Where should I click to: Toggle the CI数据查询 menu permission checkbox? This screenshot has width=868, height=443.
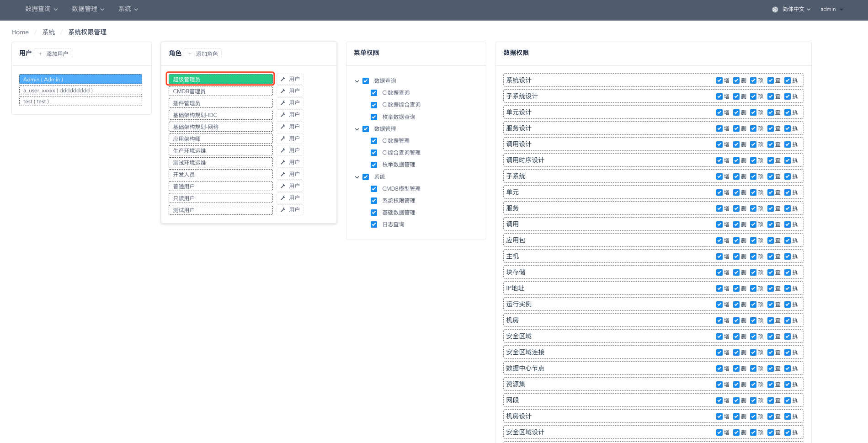pos(374,93)
